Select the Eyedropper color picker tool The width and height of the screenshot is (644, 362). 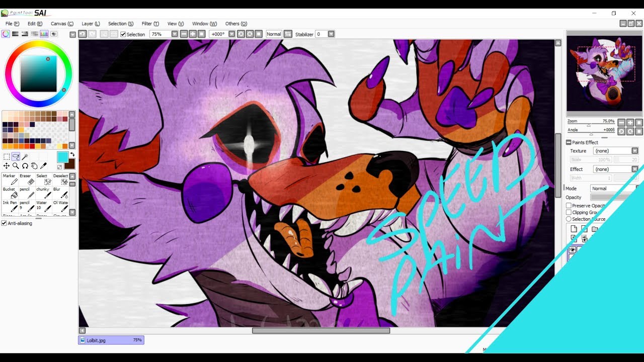(x=43, y=166)
